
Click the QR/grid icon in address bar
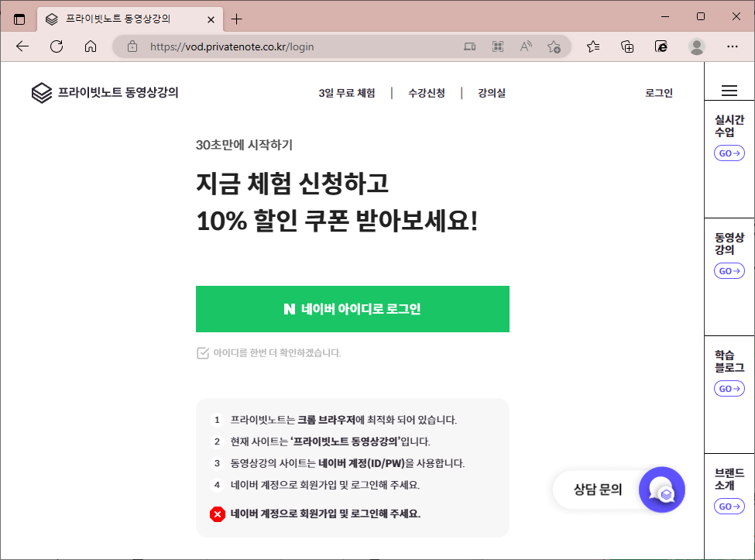click(x=498, y=46)
